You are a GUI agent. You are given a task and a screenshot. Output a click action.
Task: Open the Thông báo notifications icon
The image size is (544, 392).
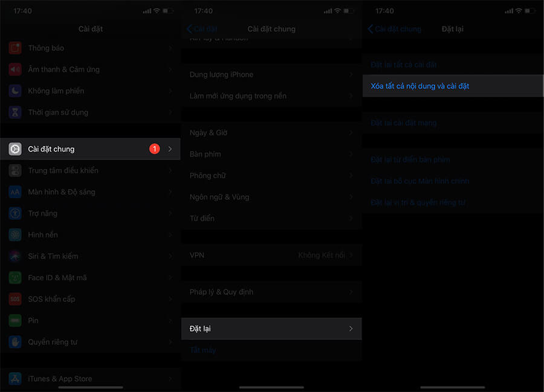point(15,48)
